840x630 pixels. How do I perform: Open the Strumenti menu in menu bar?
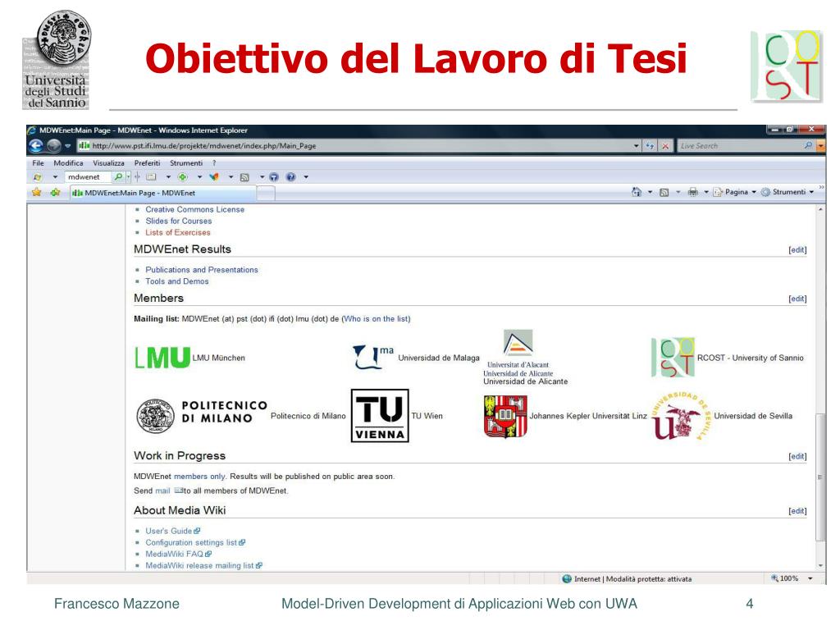point(186,163)
